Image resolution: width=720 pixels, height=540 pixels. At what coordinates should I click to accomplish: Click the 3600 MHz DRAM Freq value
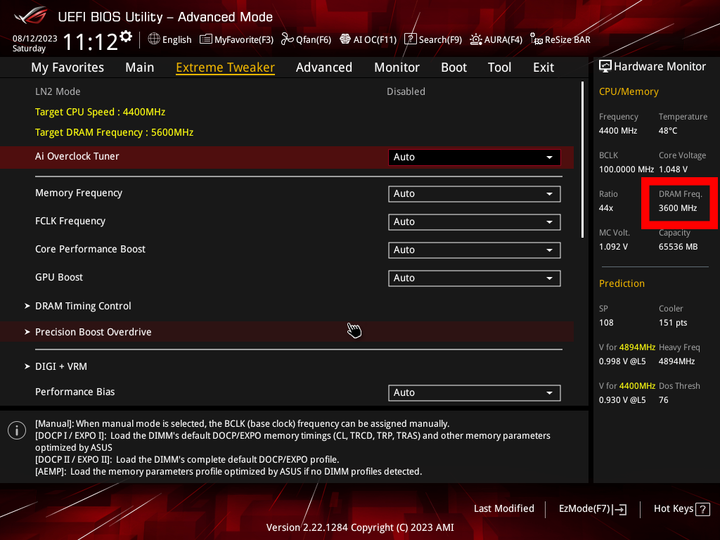coord(678,208)
